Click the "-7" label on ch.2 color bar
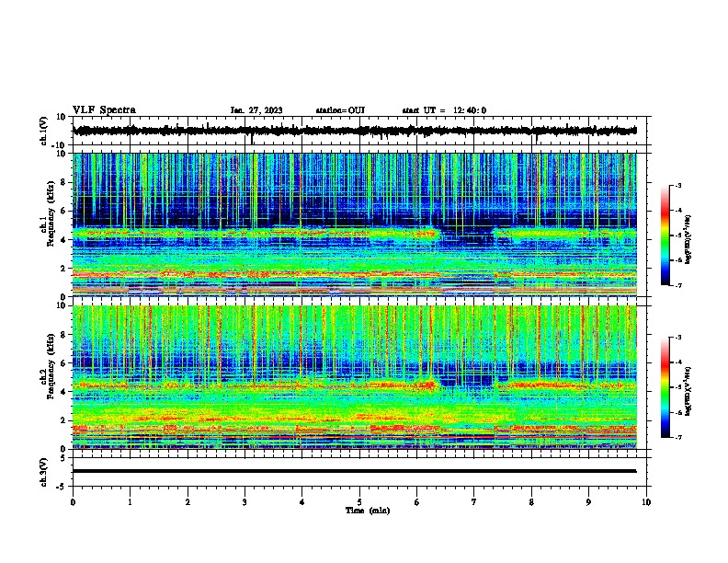This screenshot has height=563, width=728. pos(678,437)
